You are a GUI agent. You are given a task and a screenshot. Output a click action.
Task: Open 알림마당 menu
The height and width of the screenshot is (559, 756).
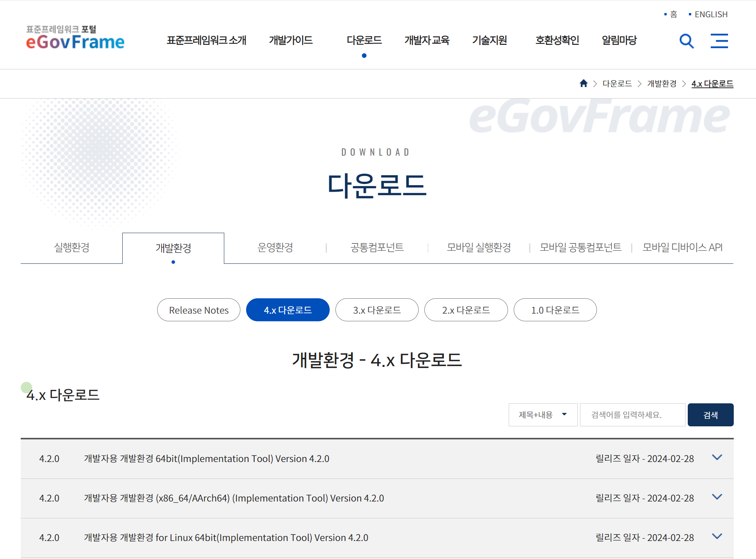point(619,40)
